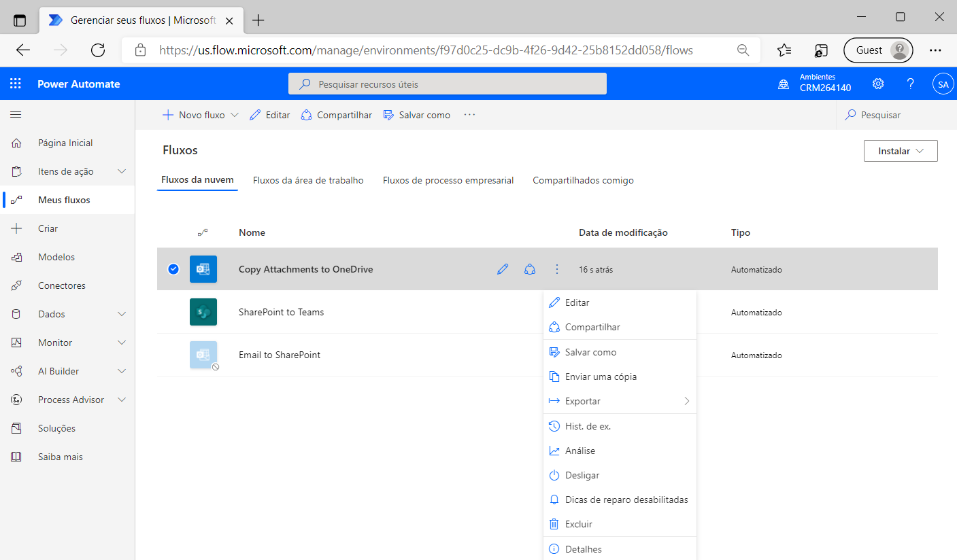Open the settings gear in header
This screenshot has height=560, width=957.
(x=878, y=84)
